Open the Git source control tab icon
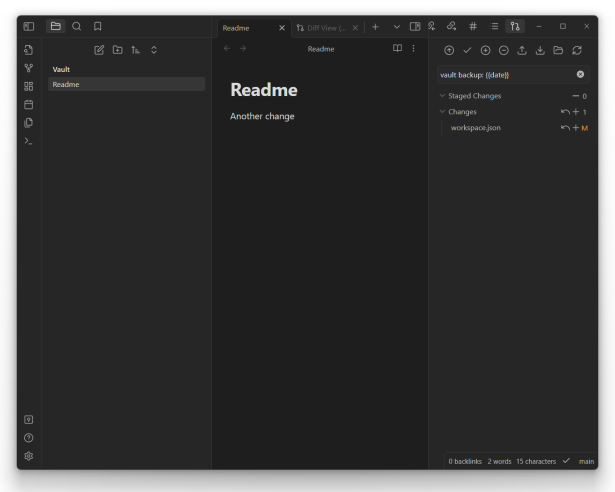 pyautogui.click(x=515, y=26)
